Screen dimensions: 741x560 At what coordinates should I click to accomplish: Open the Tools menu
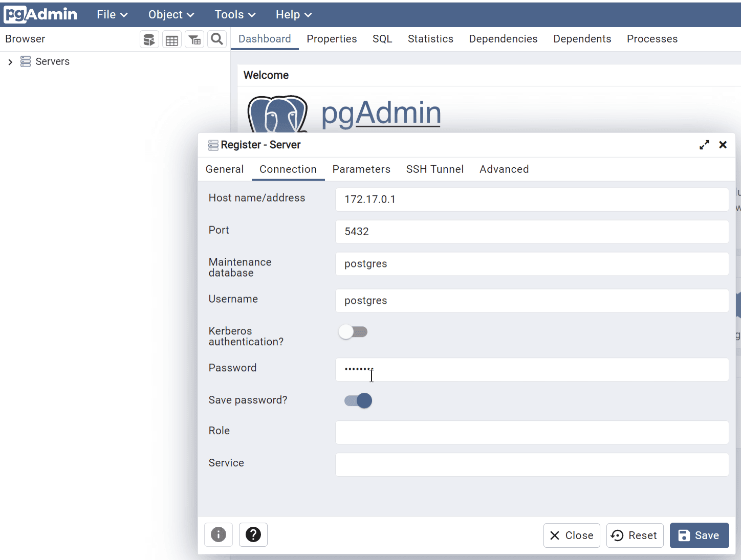pos(235,15)
